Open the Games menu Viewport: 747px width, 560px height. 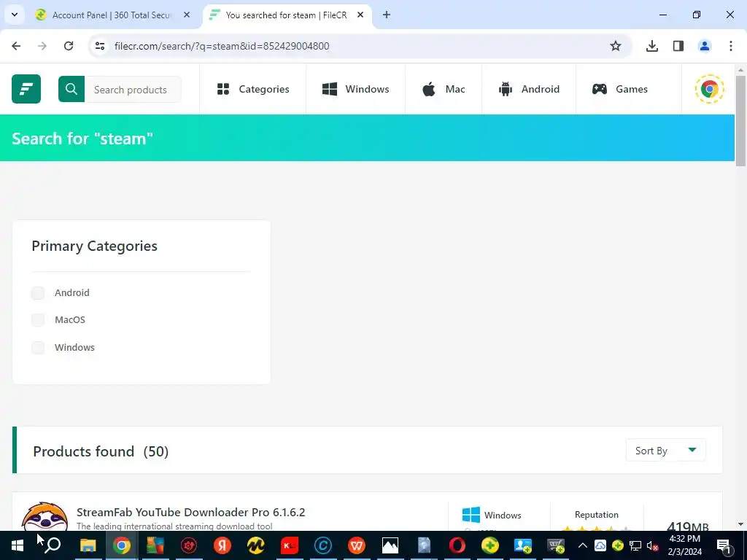pyautogui.click(x=620, y=89)
